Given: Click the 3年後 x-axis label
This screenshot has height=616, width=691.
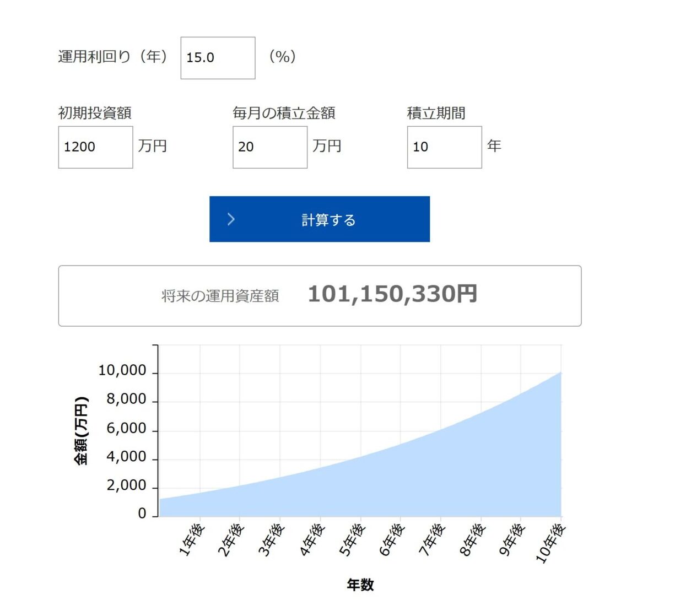Looking at the screenshot, I should (x=272, y=539).
